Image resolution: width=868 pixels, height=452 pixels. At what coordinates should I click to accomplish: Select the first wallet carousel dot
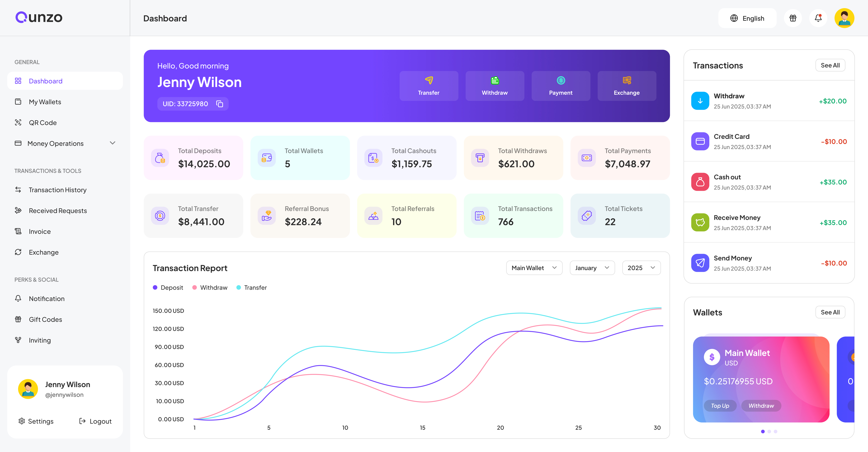pyautogui.click(x=763, y=431)
